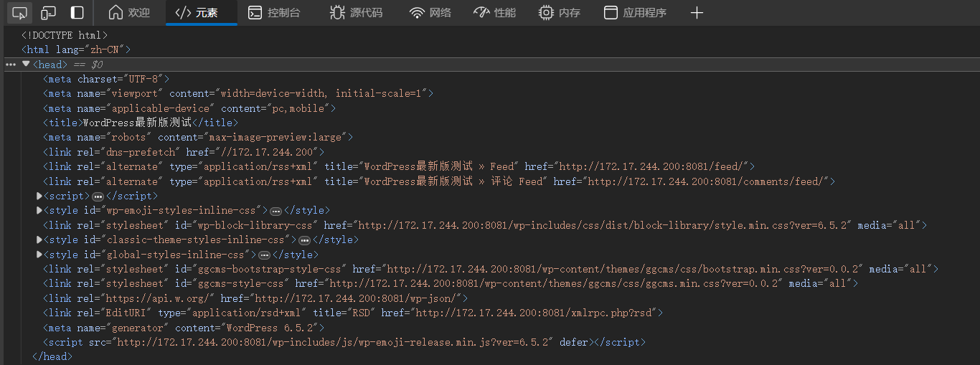Open the 172.17.244.200:8081/feed/ href link
This screenshot has width=980, height=365.
point(654,166)
